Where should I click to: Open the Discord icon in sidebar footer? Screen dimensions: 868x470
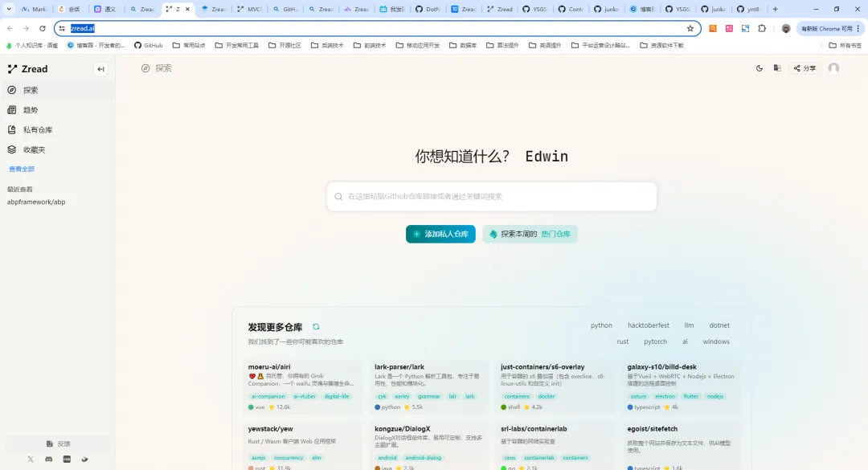[49, 459]
